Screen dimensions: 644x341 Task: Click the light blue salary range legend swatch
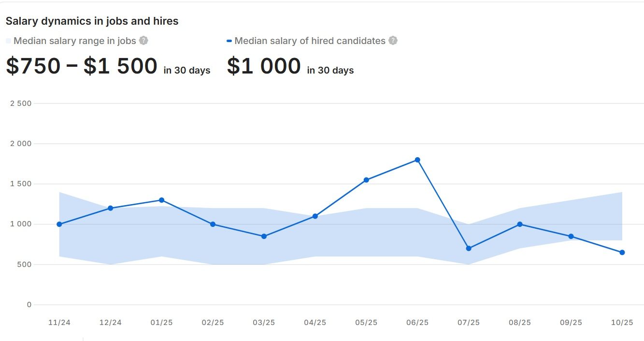[x=8, y=41]
